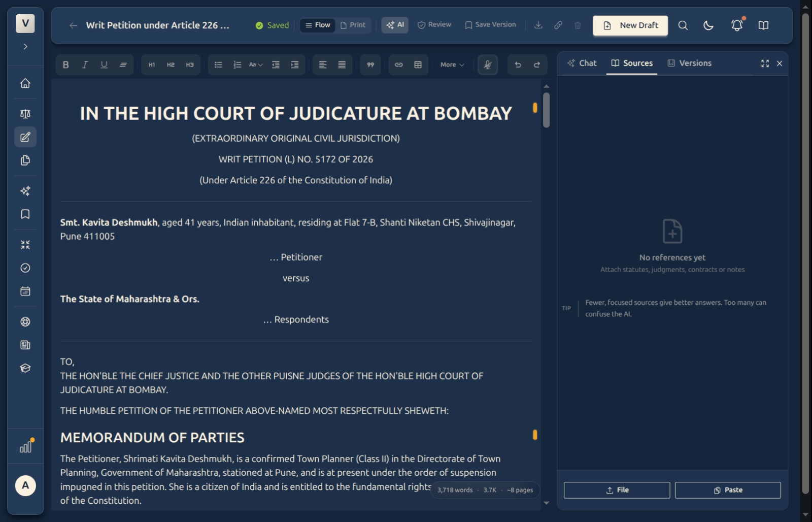Image resolution: width=812 pixels, height=522 pixels.
Task: Click Save Version
Action: (x=490, y=25)
